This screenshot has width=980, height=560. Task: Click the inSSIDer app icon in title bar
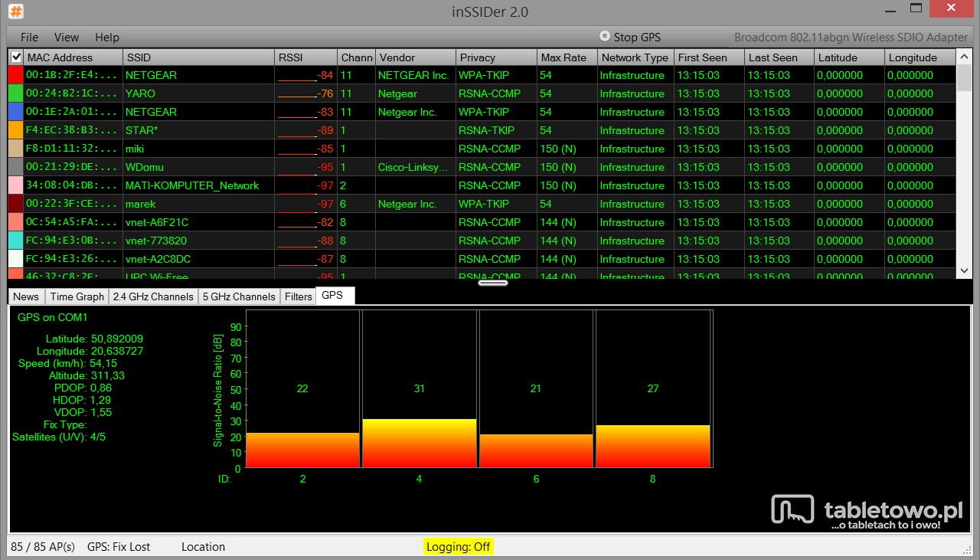click(15, 11)
